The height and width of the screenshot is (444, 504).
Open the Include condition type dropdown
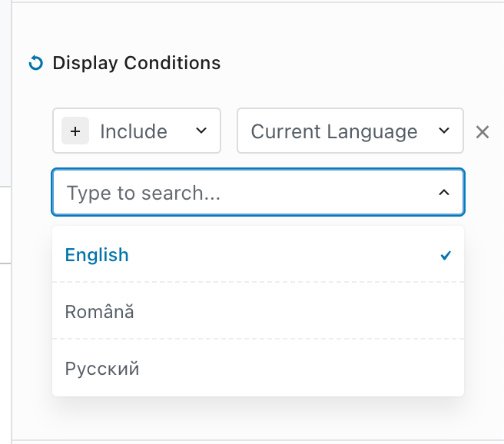[x=137, y=131]
